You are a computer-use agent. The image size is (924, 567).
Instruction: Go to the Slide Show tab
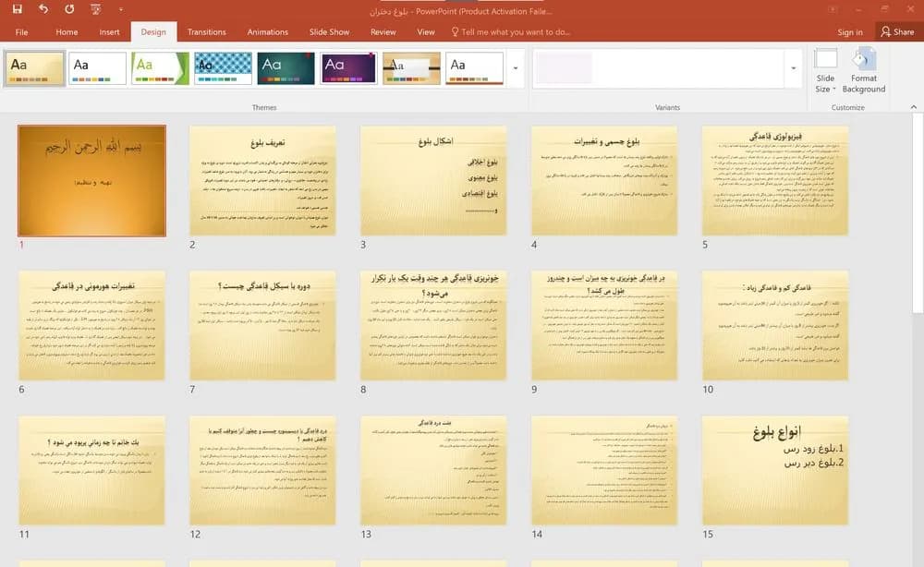coord(330,31)
